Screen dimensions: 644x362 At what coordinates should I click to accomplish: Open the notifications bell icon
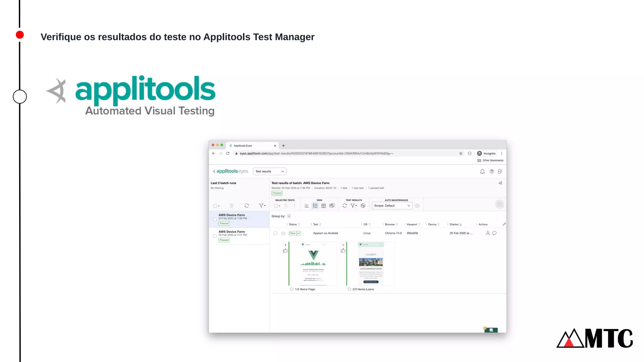point(482,172)
